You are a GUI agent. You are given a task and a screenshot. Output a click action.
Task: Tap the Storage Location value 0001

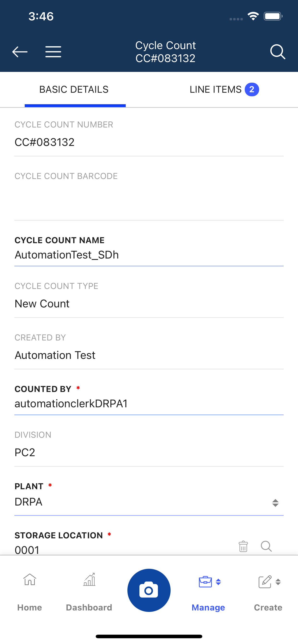(27, 550)
